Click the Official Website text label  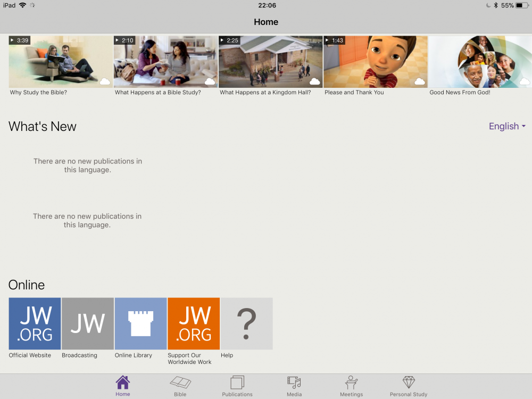[30, 355]
